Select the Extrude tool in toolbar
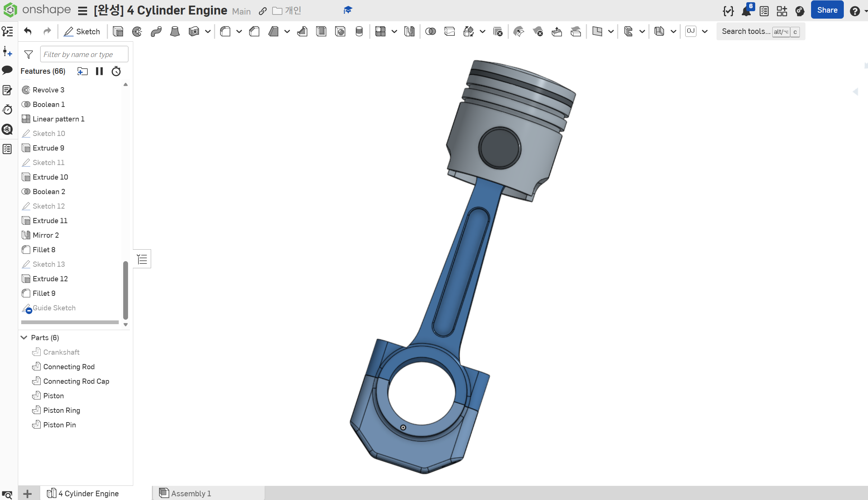The width and height of the screenshot is (868, 500). pos(118,32)
